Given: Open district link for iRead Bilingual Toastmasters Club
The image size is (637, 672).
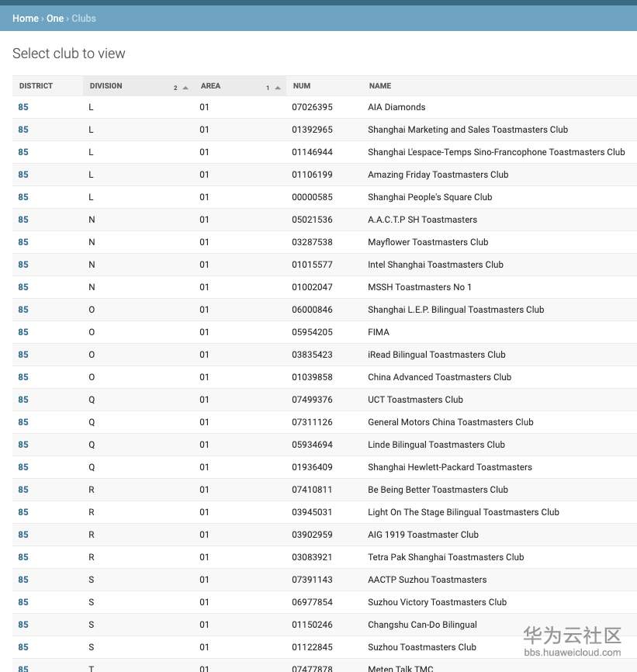Looking at the screenshot, I should click(x=23, y=355).
